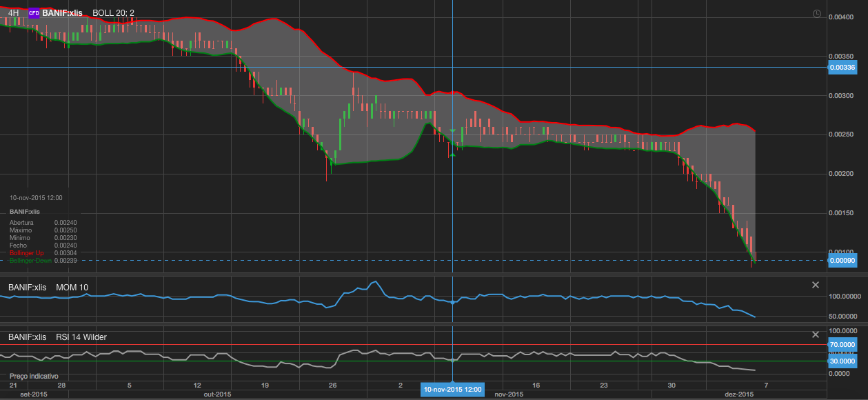
Task: Click the 0.00090 current price label
Action: point(842,261)
